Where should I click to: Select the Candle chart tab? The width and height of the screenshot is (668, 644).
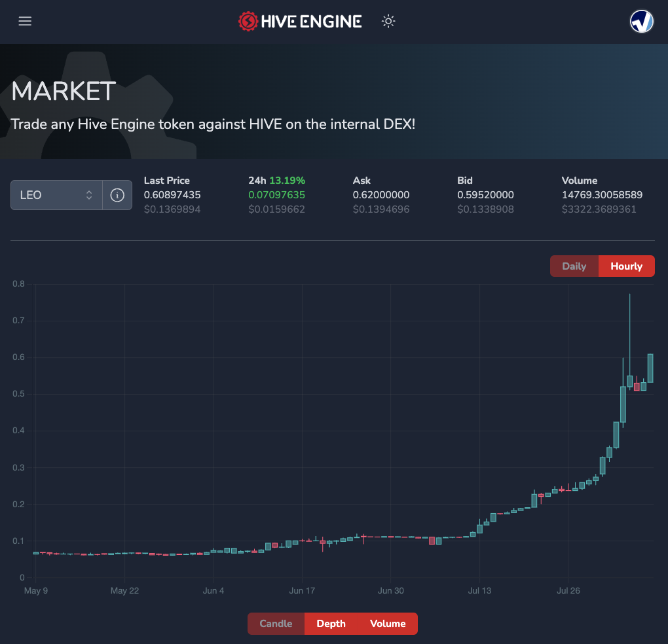[x=276, y=624]
